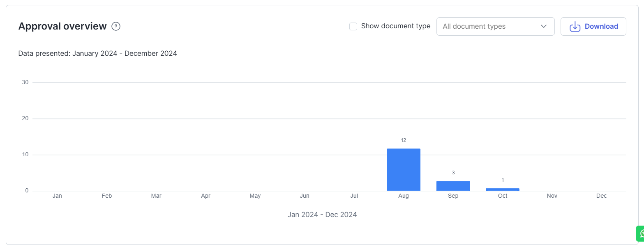
Task: Click the Y-axis value 20
Action: point(25,119)
